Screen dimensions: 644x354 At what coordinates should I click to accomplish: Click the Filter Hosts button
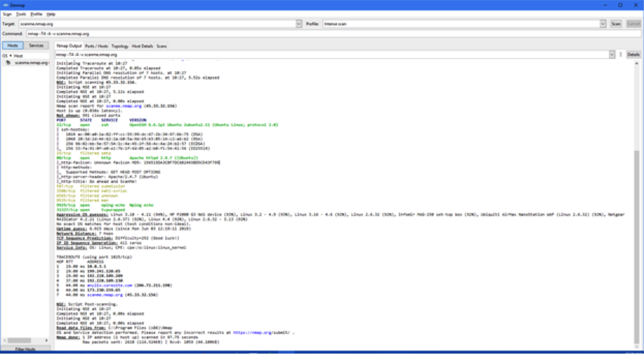click(x=26, y=350)
